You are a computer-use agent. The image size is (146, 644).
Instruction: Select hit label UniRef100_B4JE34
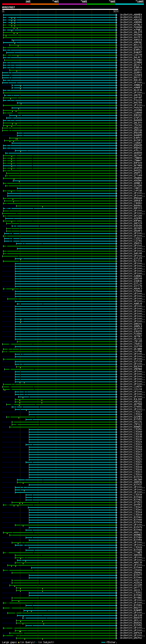(131, 90)
